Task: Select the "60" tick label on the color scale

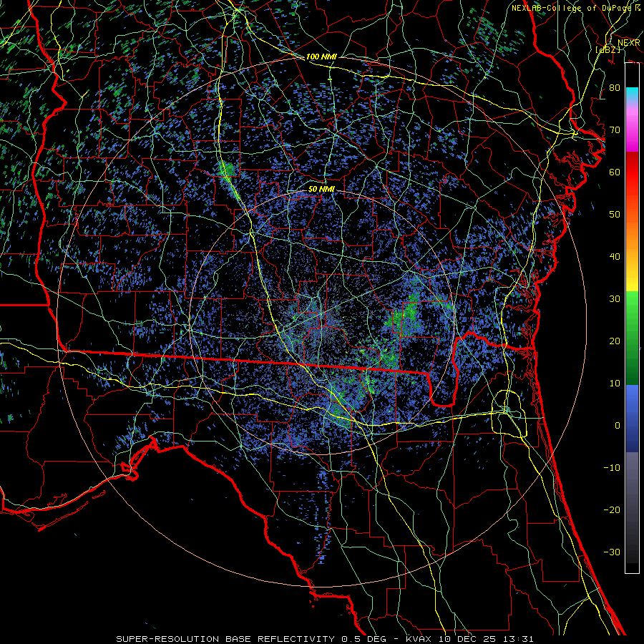Action: point(615,172)
